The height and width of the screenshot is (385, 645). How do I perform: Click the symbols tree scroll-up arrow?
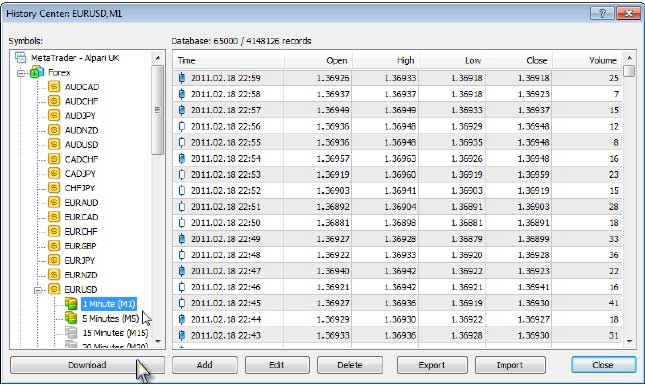[158, 58]
